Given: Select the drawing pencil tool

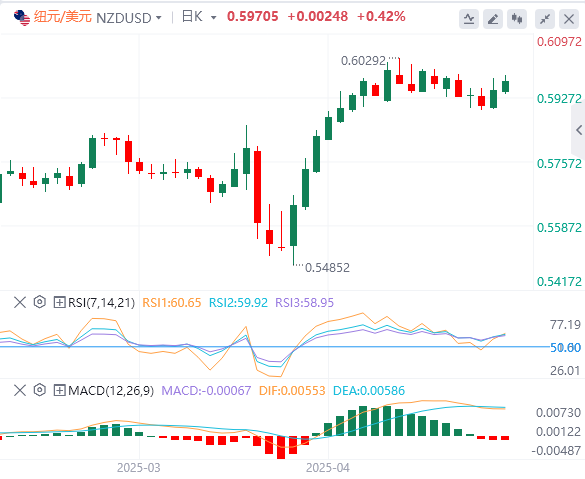Looking at the screenshot, I should click(493, 19).
